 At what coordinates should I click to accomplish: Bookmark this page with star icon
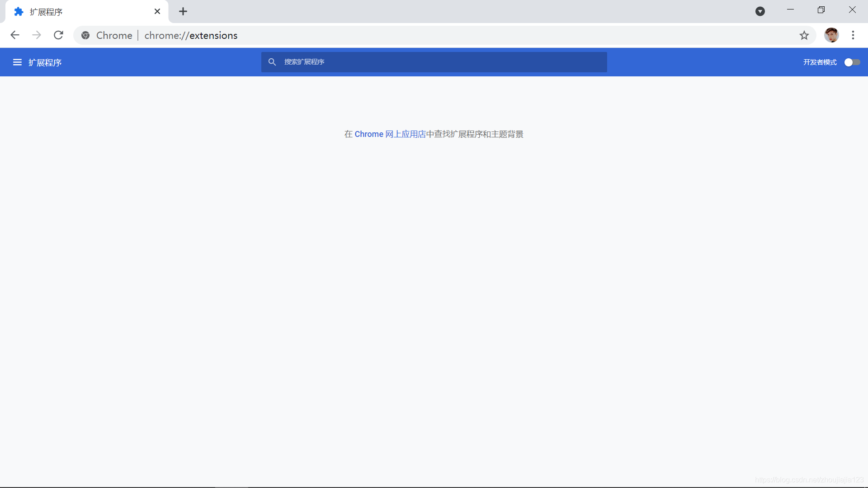[x=804, y=35]
